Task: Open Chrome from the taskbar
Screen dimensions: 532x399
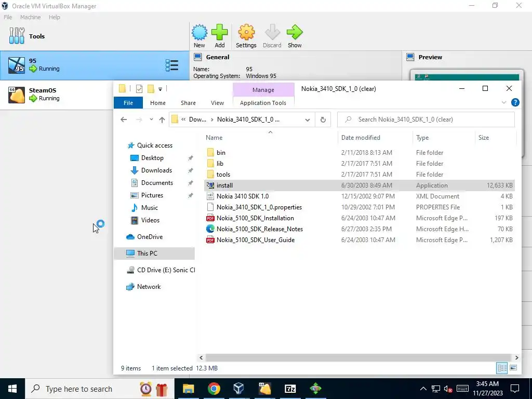Action: (214, 389)
